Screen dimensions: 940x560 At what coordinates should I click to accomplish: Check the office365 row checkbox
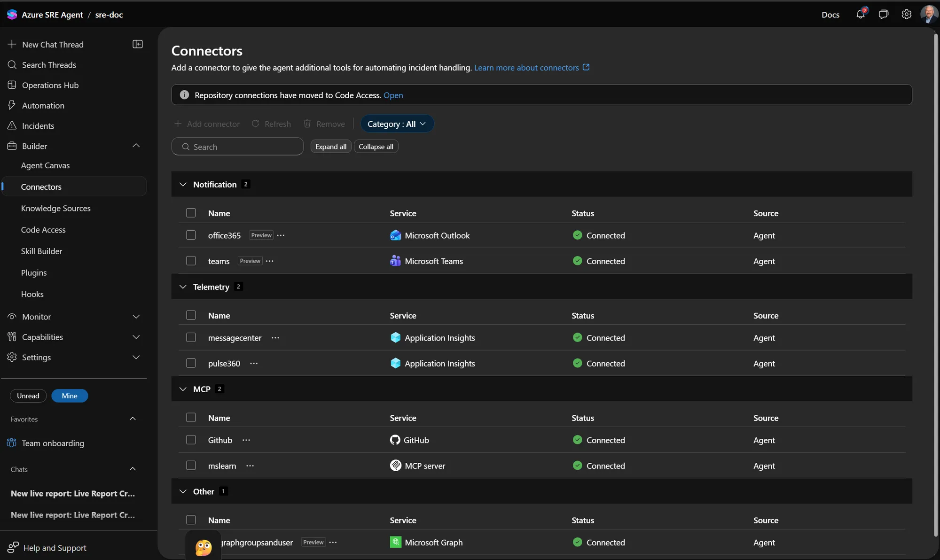(191, 235)
